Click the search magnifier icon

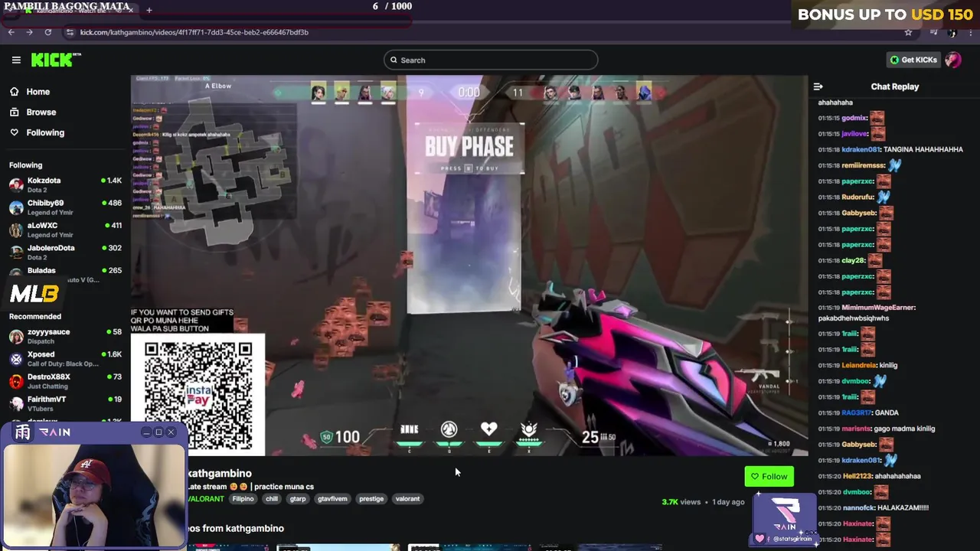click(394, 60)
